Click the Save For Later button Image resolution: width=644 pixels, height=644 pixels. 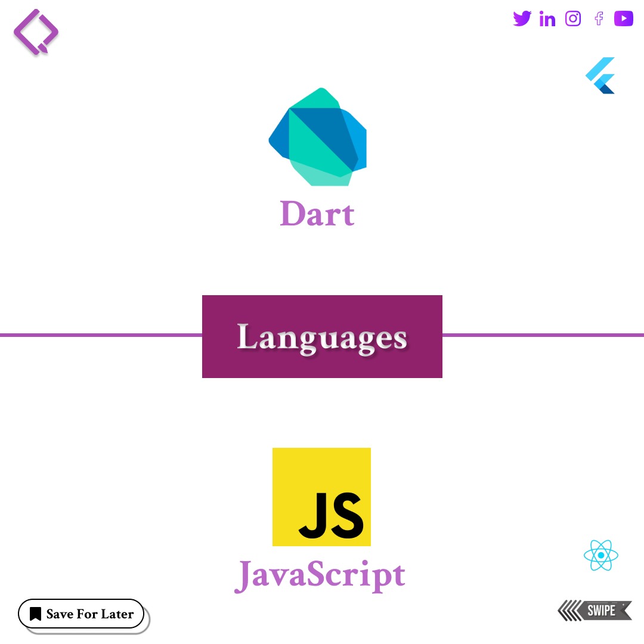click(x=81, y=614)
